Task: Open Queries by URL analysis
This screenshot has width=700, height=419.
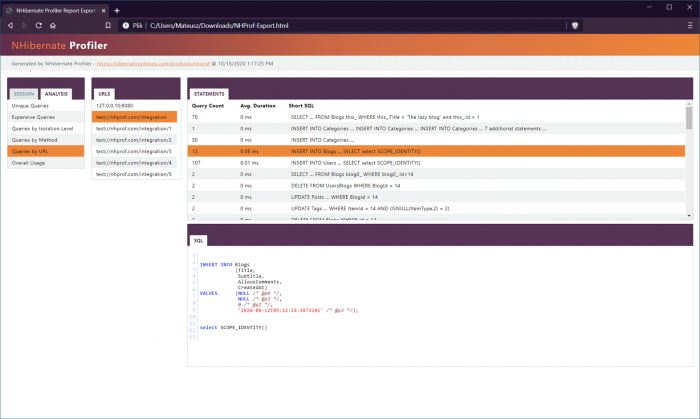Action: click(46, 151)
